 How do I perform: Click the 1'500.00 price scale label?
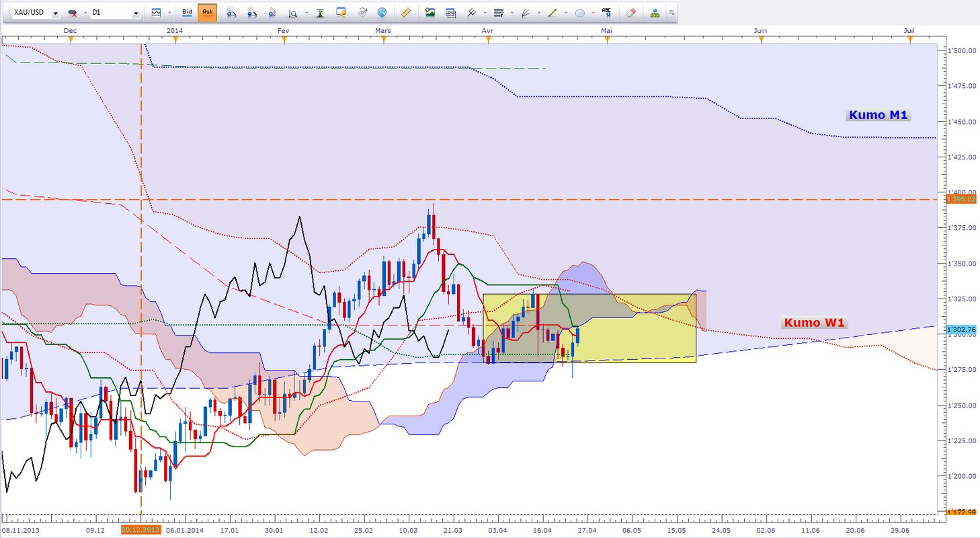click(x=961, y=51)
